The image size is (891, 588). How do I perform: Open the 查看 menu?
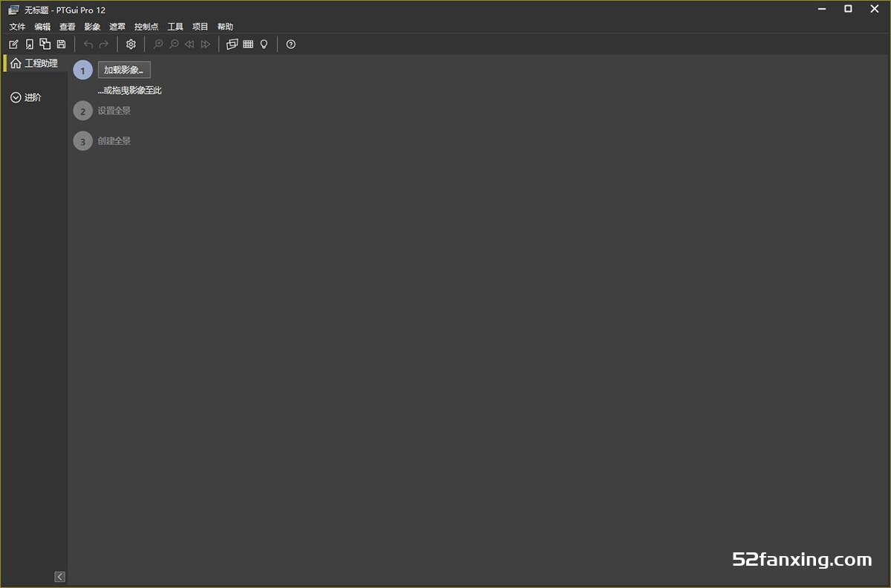[68, 27]
